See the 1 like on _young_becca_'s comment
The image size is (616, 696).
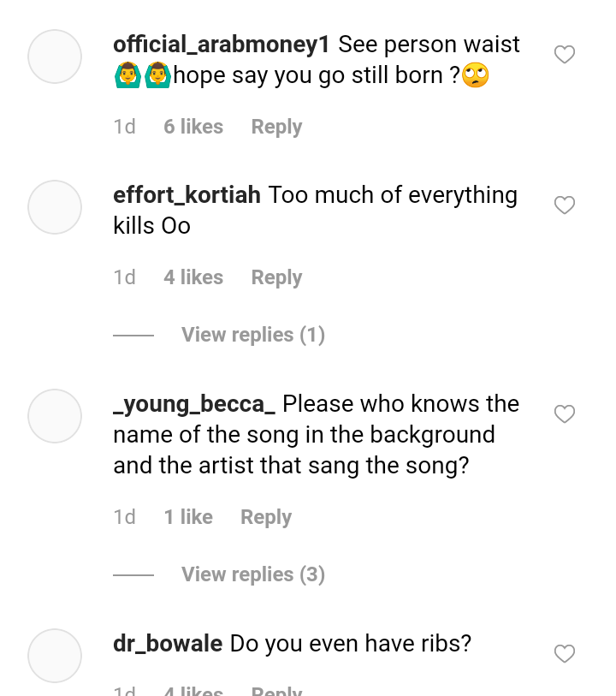[x=188, y=517]
